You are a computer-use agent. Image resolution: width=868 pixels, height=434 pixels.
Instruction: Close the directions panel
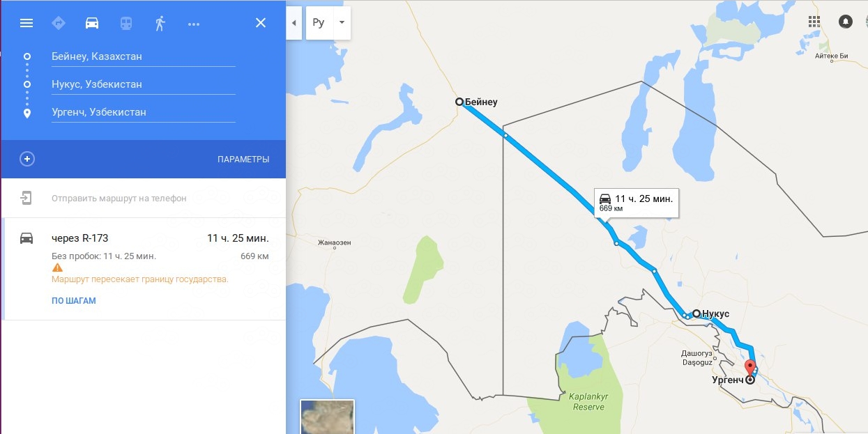click(261, 23)
